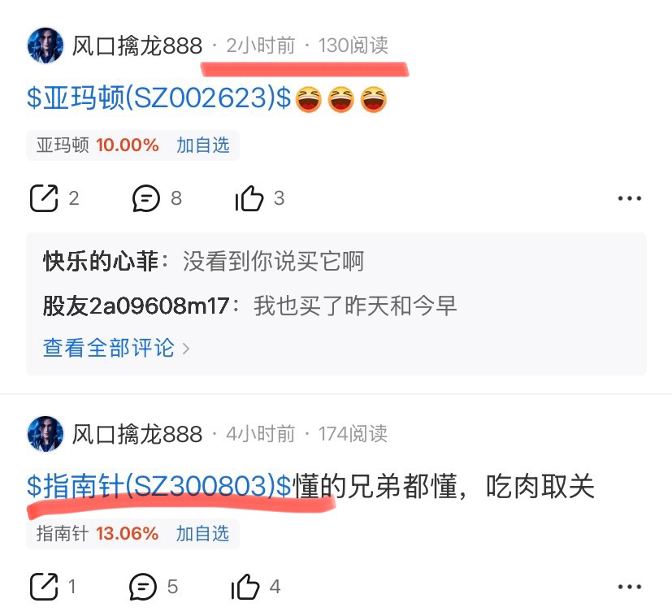The height and width of the screenshot is (616, 672).
Task: Open second post author avatar 风口擒龙888
Action: pyautogui.click(x=46, y=434)
